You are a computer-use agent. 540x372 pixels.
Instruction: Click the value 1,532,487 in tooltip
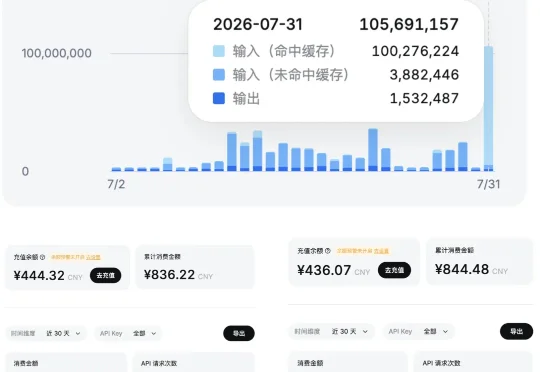(424, 99)
